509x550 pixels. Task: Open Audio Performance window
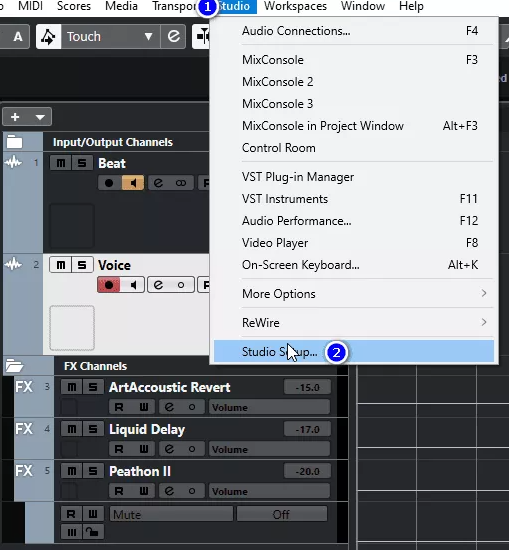coord(354,221)
